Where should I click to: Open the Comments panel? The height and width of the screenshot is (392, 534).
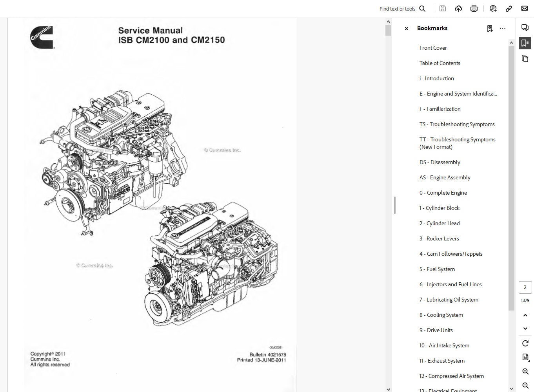tap(525, 27)
